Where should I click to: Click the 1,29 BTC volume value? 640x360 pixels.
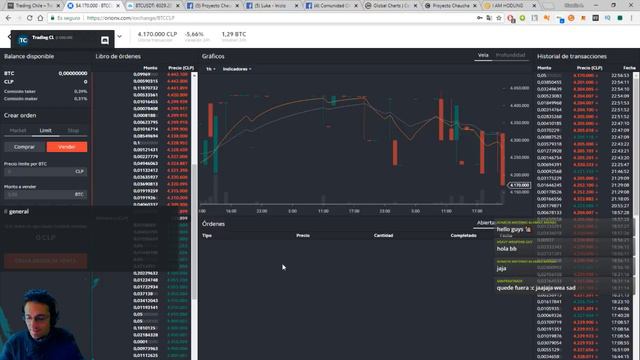234,34
